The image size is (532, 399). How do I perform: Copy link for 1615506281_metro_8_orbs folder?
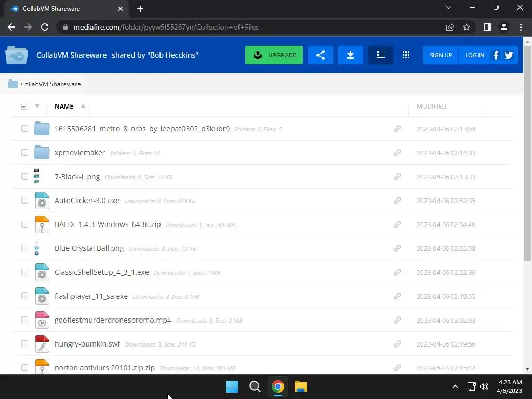397,129
